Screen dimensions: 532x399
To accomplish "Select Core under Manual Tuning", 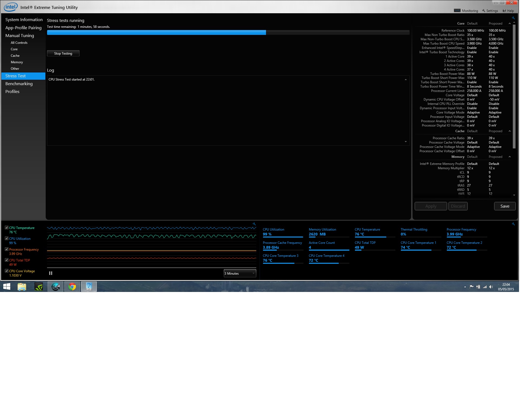I will (14, 49).
